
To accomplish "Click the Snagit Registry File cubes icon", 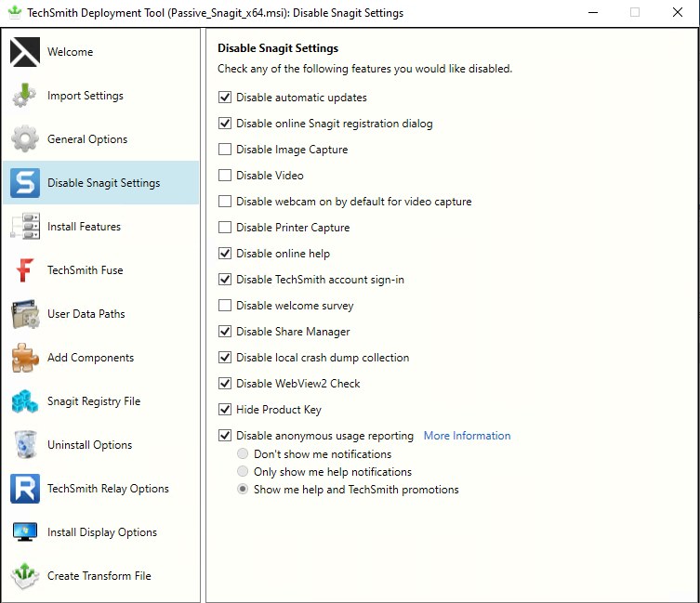I will click(x=25, y=400).
